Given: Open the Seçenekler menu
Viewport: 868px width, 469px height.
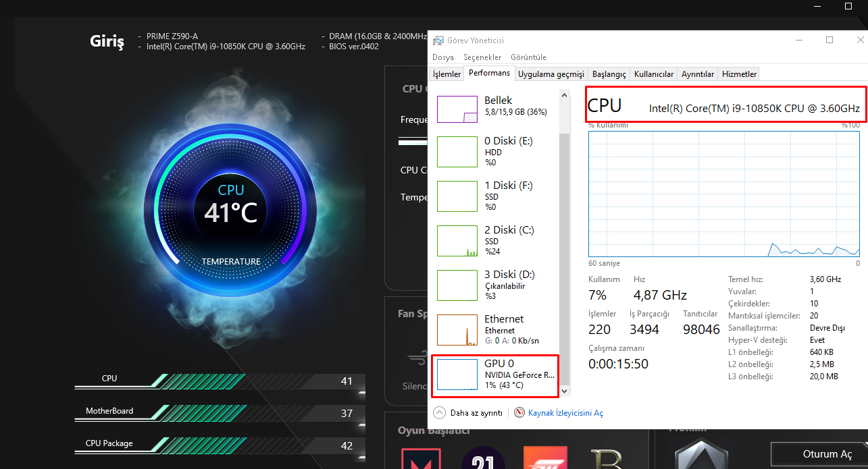Looking at the screenshot, I should coord(482,57).
